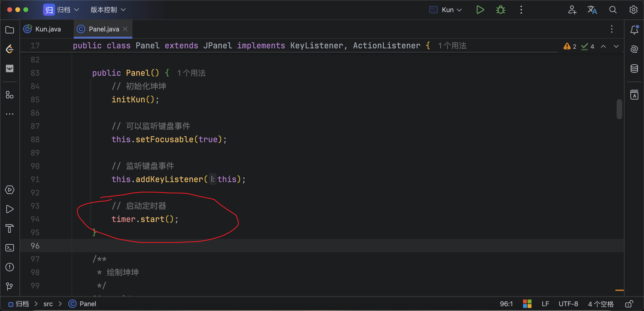Screen dimensions: 644x311
Task: Click the 归档 project badge icon
Action: coord(49,10)
